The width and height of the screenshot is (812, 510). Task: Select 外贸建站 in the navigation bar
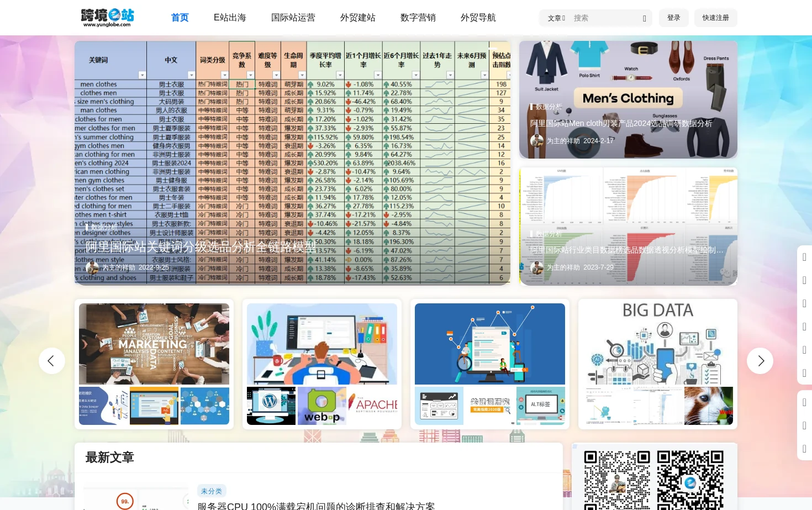pyautogui.click(x=358, y=18)
